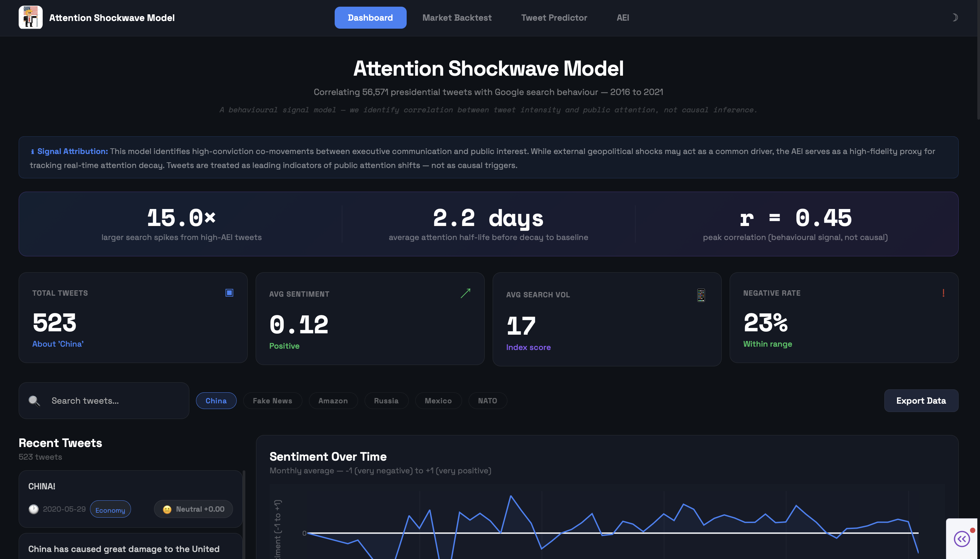Click the magnifying glass search icon
The image size is (980, 559).
coord(34,401)
